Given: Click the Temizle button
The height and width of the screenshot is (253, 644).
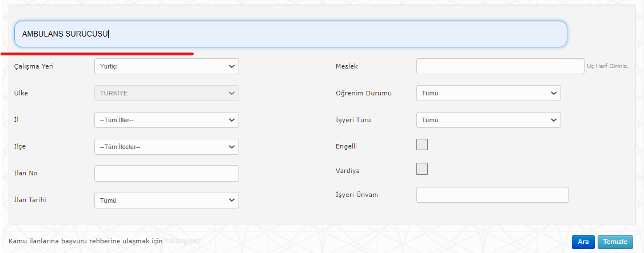Looking at the screenshot, I should (x=615, y=242).
